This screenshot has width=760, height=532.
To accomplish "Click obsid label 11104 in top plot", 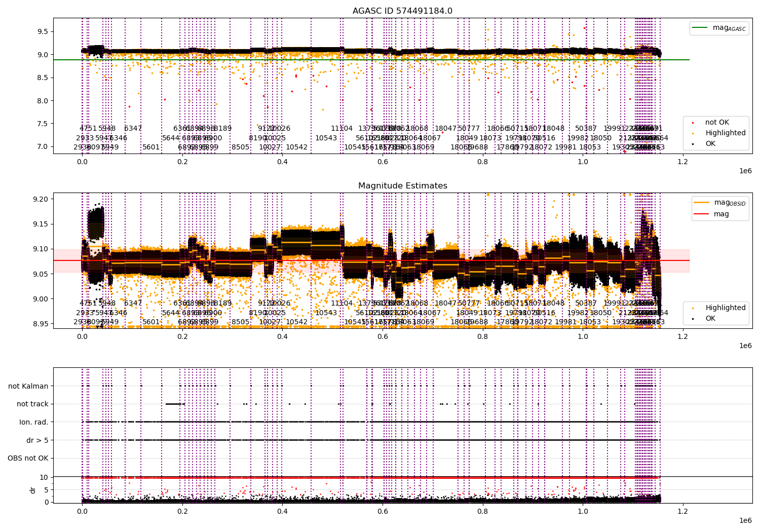I will point(342,129).
